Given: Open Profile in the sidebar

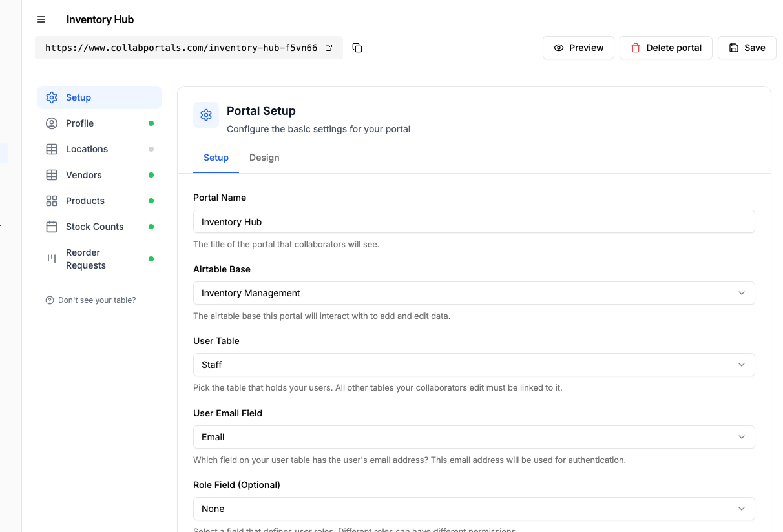Looking at the screenshot, I should (x=99, y=123).
